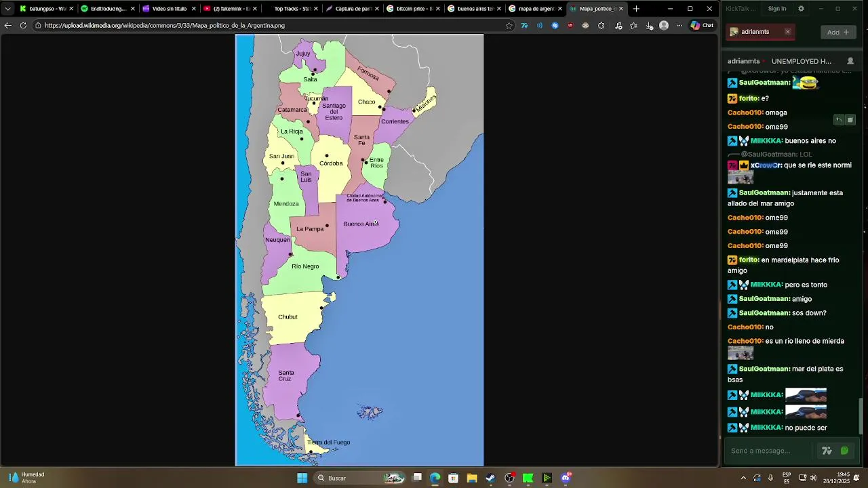Screen dimensions: 868x488
Task: Click the taskbar volume speaker icon
Action: click(812, 478)
